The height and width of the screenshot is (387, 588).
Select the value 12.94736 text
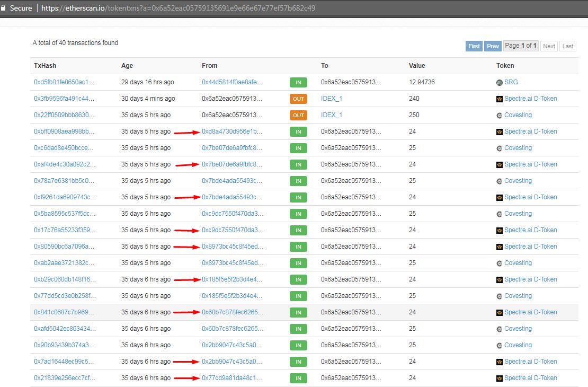click(x=422, y=82)
